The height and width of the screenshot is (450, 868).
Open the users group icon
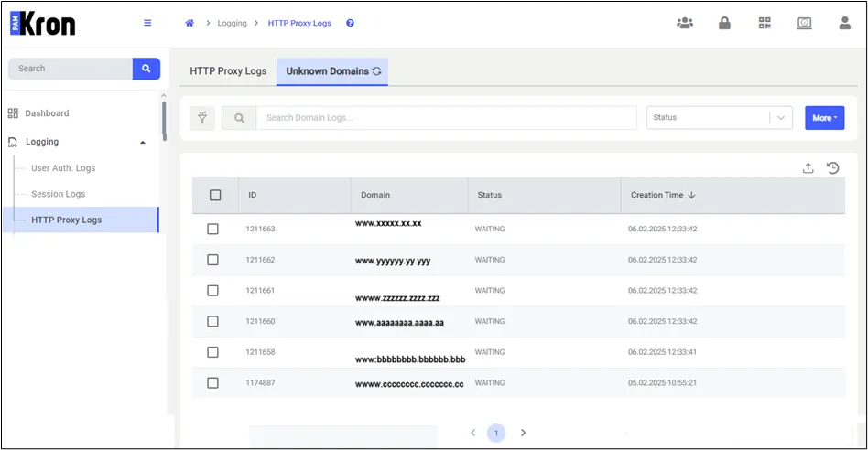click(685, 23)
